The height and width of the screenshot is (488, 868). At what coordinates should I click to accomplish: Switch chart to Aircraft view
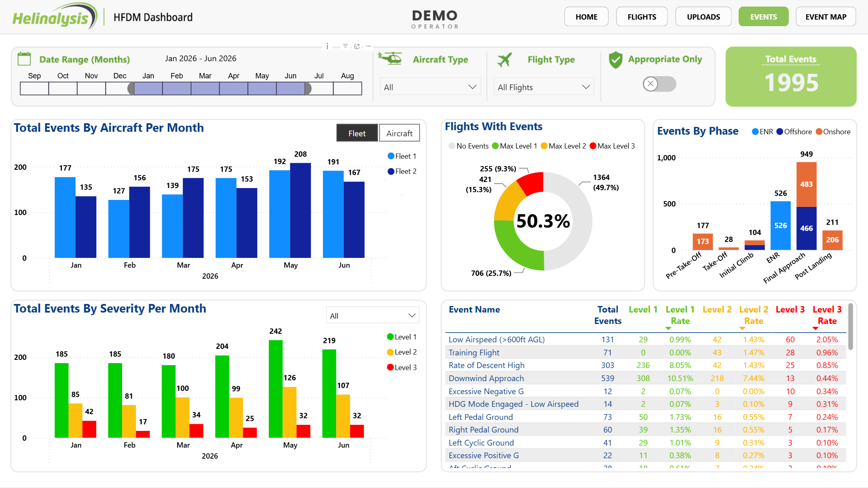point(399,133)
